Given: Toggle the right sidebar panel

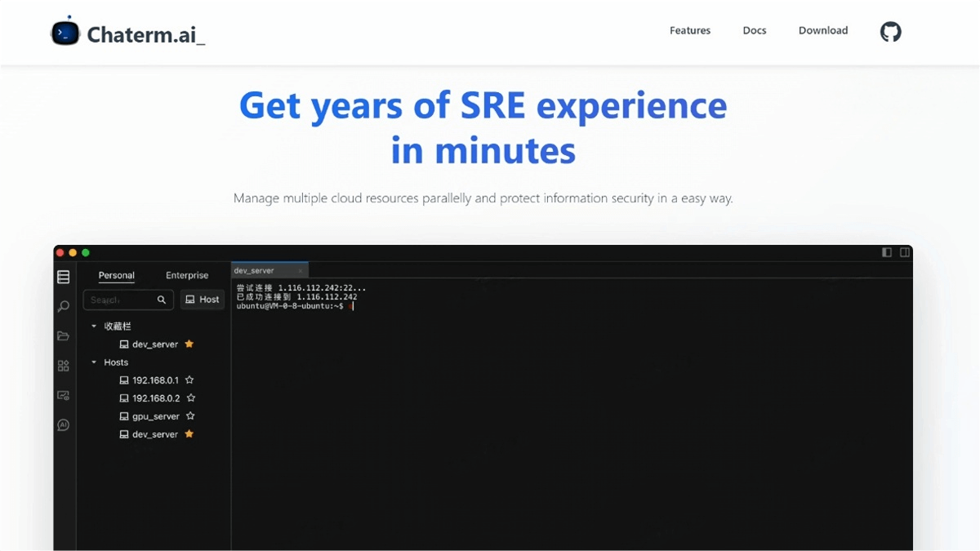Looking at the screenshot, I should (x=904, y=252).
